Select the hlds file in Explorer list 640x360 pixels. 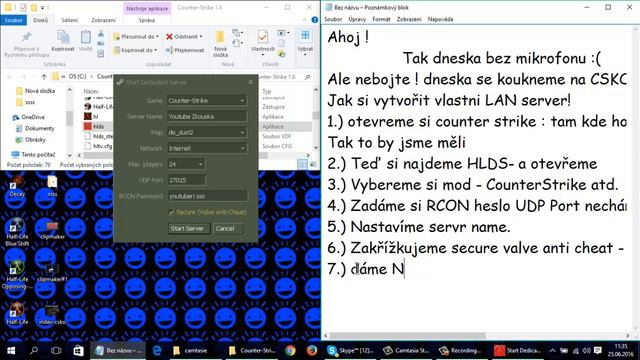coord(98,127)
